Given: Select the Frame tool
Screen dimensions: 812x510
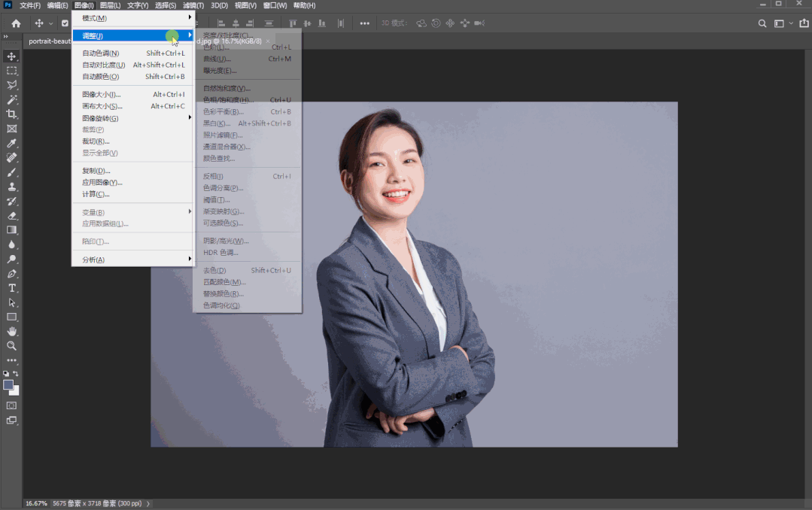Looking at the screenshot, I should 11,129.
